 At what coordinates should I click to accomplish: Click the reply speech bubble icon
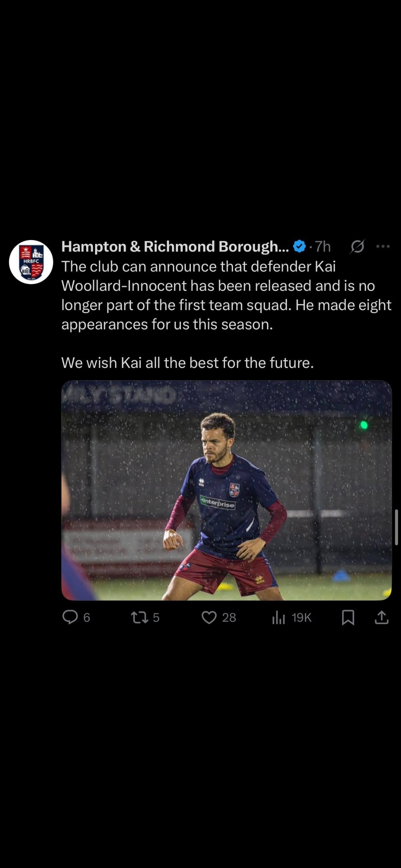coord(70,617)
